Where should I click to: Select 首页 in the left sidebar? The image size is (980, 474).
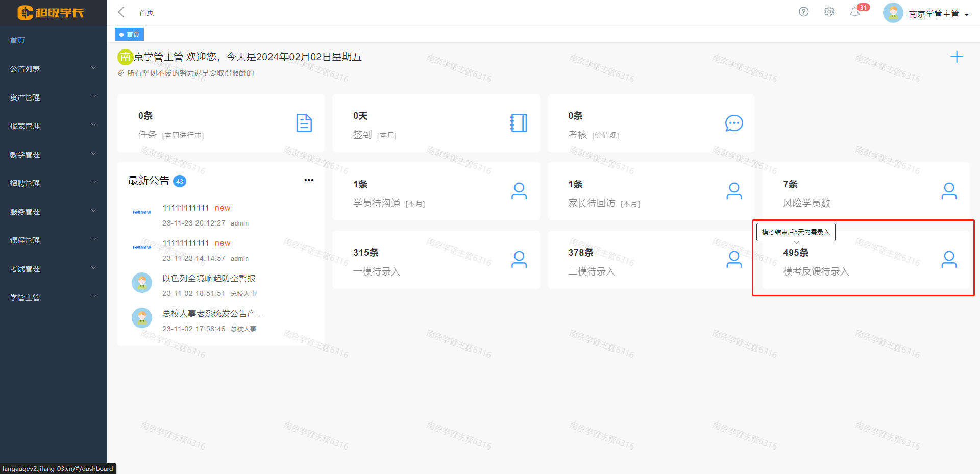click(x=18, y=40)
